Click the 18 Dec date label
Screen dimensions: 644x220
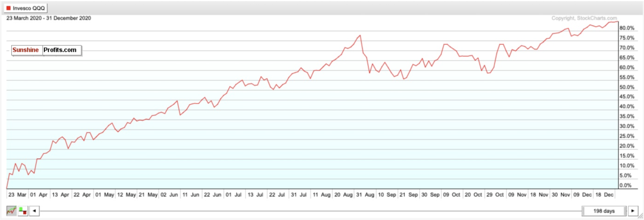[x=604, y=195]
